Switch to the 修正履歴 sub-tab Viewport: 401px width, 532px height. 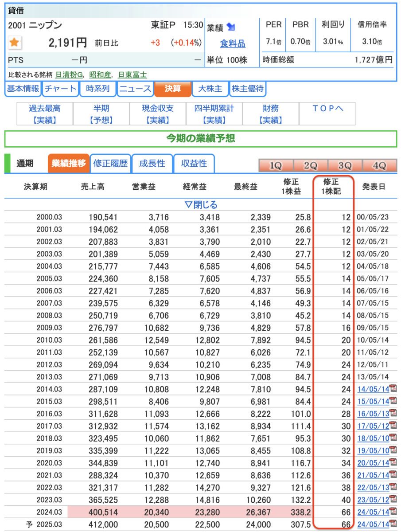click(110, 163)
